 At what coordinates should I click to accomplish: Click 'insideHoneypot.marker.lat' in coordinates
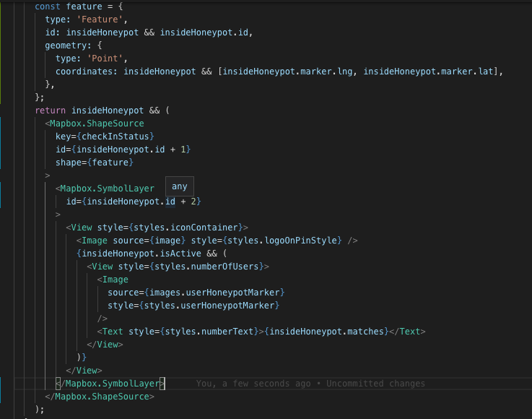pyautogui.click(x=428, y=72)
